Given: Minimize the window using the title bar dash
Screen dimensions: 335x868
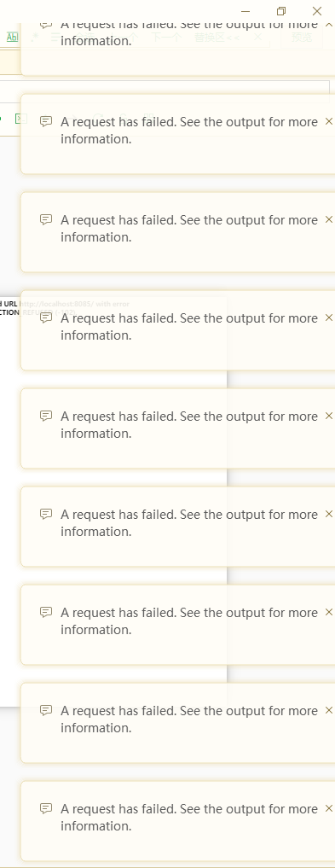Looking at the screenshot, I should coord(245,11).
